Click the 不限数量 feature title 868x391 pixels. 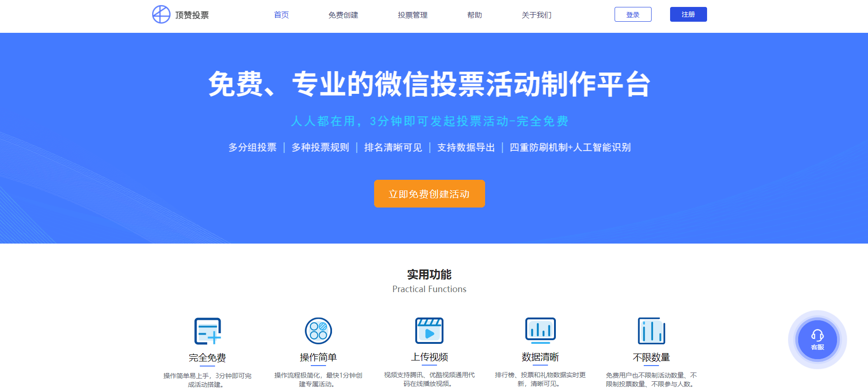(651, 357)
